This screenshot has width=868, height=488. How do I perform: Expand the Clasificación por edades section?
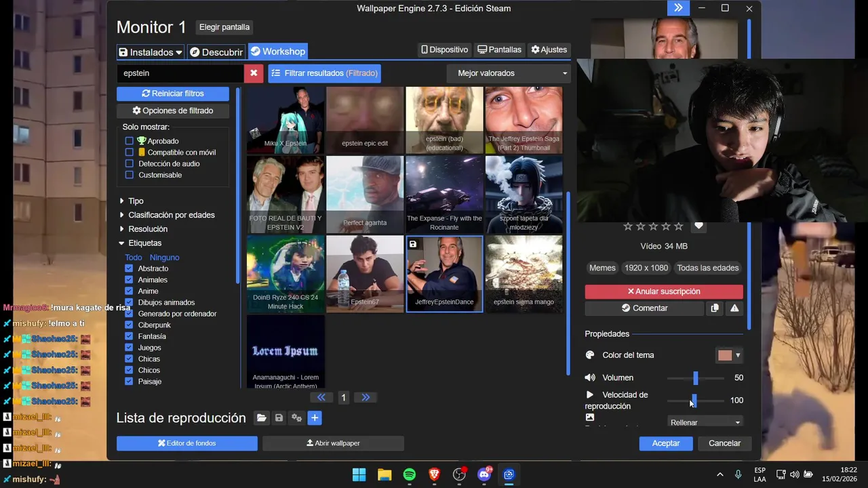tap(167, 215)
